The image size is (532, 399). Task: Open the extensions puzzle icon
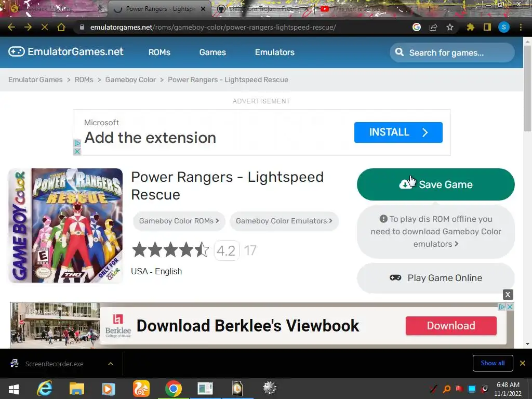[470, 27]
